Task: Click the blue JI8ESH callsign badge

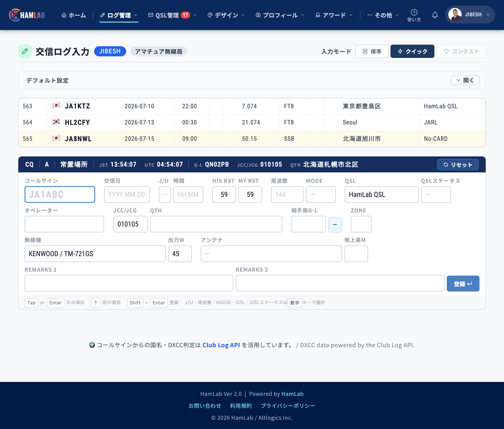Action: (110, 51)
